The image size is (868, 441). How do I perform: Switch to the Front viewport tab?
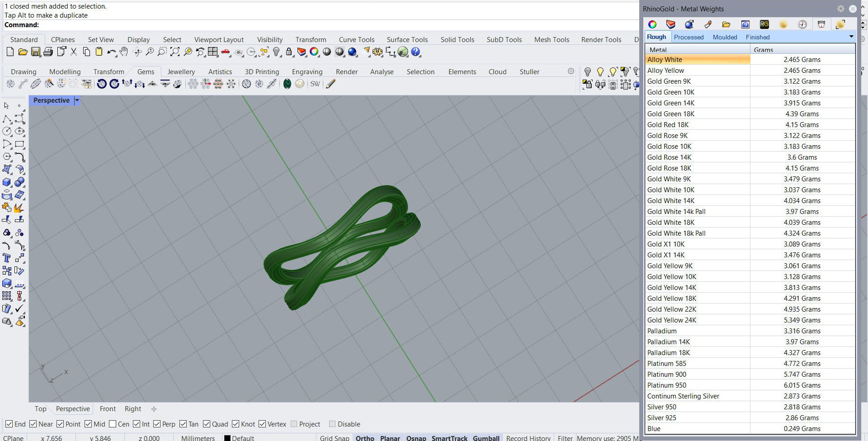click(x=108, y=408)
